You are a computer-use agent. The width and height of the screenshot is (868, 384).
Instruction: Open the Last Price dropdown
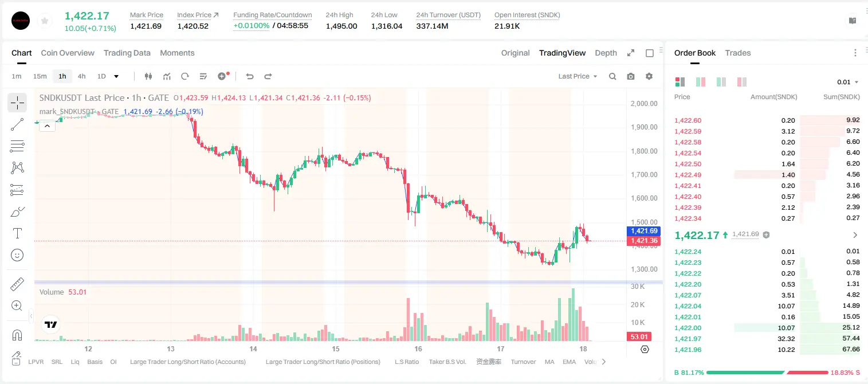pos(578,76)
